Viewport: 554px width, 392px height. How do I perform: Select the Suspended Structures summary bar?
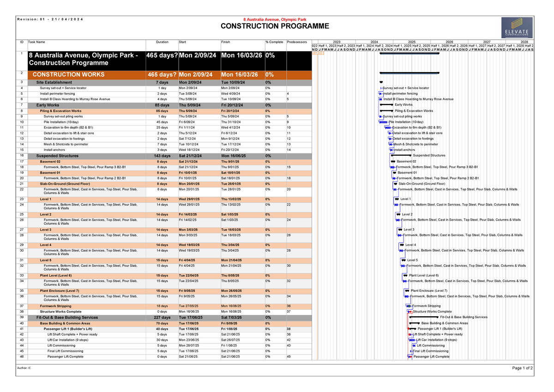(x=401, y=156)
